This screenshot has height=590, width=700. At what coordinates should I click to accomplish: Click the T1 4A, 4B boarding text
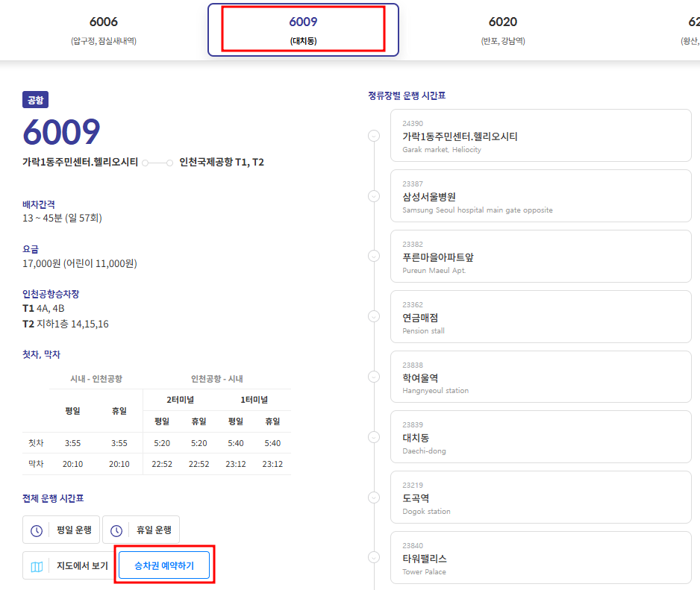tap(43, 308)
